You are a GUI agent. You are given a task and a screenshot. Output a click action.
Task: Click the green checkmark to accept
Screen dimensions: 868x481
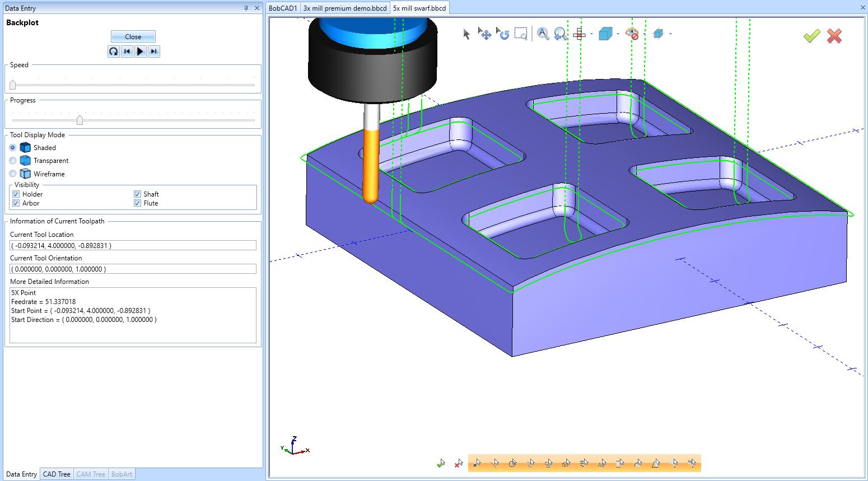[811, 36]
